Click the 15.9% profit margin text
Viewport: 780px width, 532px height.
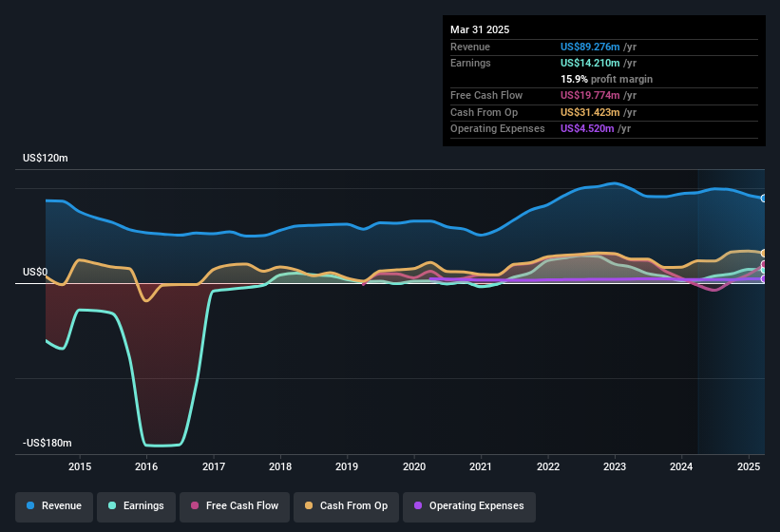[606, 79]
